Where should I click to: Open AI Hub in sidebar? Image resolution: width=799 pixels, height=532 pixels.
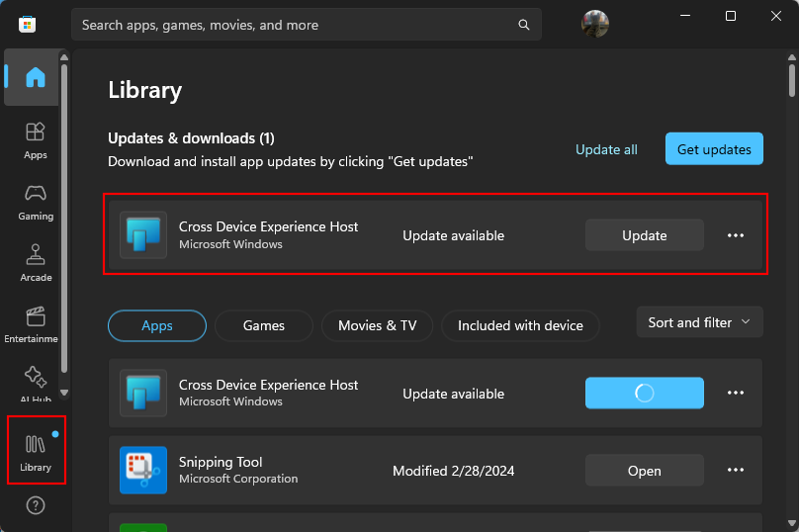36,384
